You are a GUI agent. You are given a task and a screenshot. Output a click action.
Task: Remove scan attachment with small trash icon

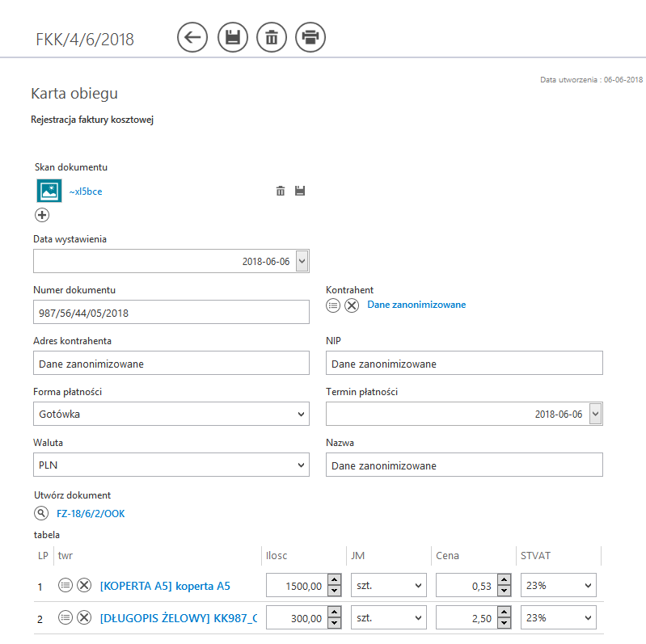tap(281, 191)
